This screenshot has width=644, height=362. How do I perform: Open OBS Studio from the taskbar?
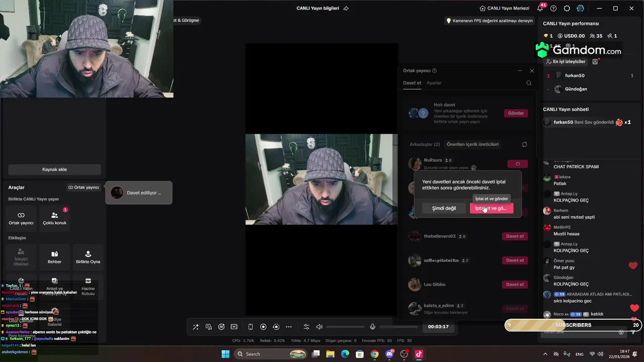(x=404, y=354)
